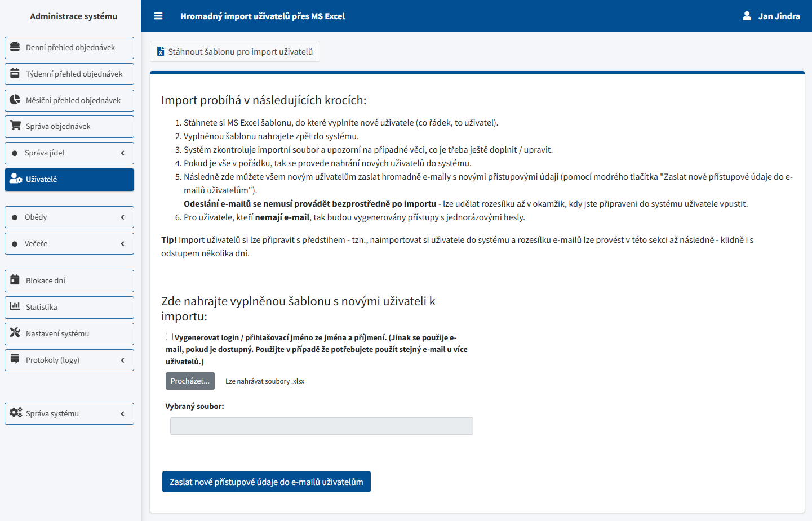The width and height of the screenshot is (812, 521).
Task: Click the shopping cart icon for Správa objednávek
Action: 15,126
